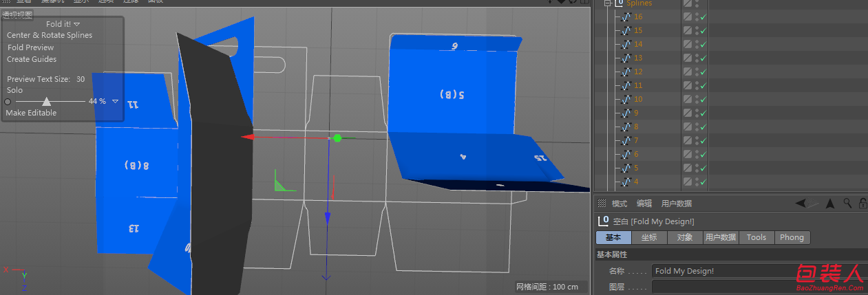Select the spline icon for object 16
The width and height of the screenshot is (868, 295).
click(x=626, y=17)
